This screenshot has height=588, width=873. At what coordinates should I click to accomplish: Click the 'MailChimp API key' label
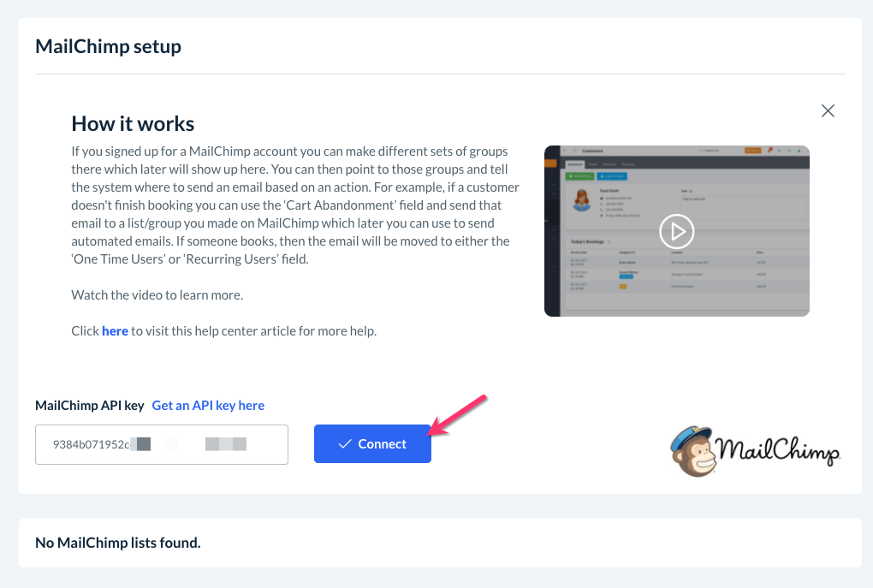(x=90, y=406)
